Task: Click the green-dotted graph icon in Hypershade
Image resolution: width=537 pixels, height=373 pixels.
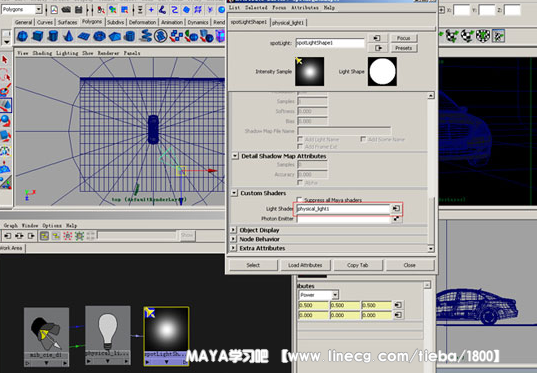Action: point(79,236)
